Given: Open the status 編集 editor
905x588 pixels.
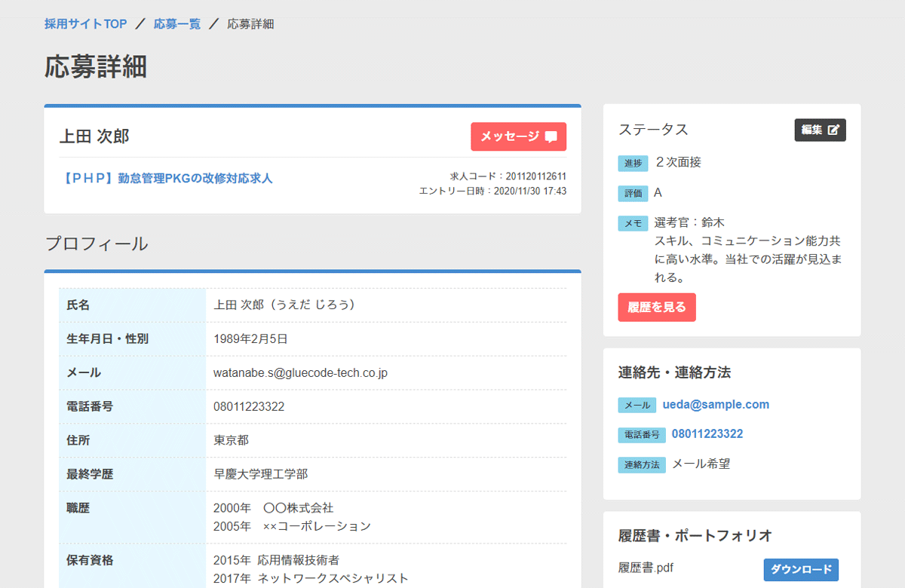Looking at the screenshot, I should (820, 130).
